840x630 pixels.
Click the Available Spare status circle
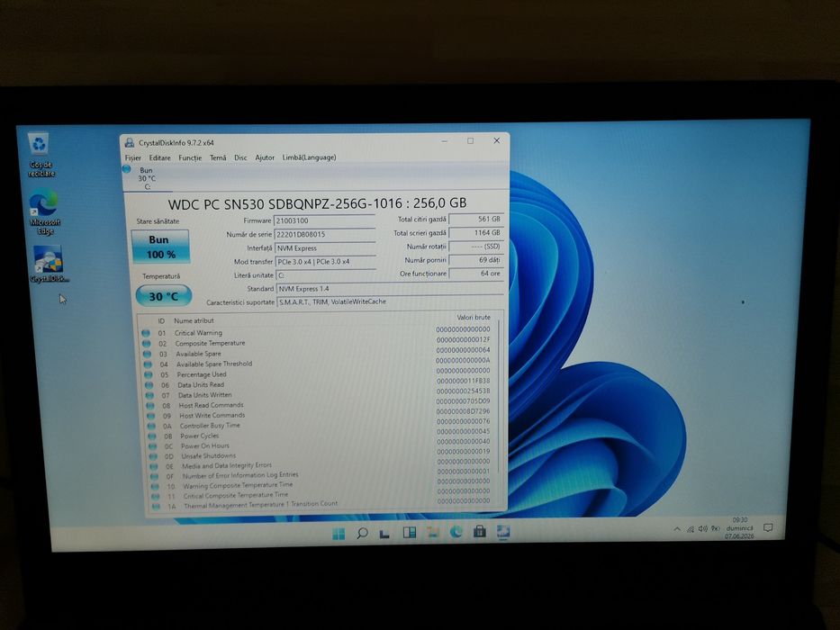pos(147,354)
